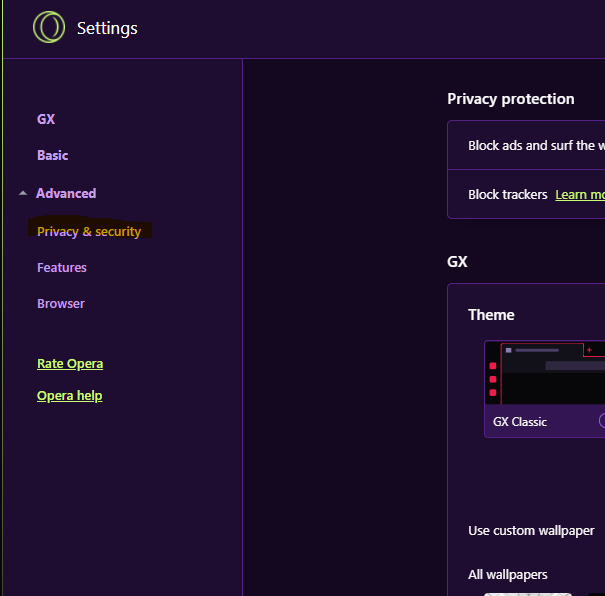
Task: Choose the GX Classic radio button
Action: click(x=602, y=421)
